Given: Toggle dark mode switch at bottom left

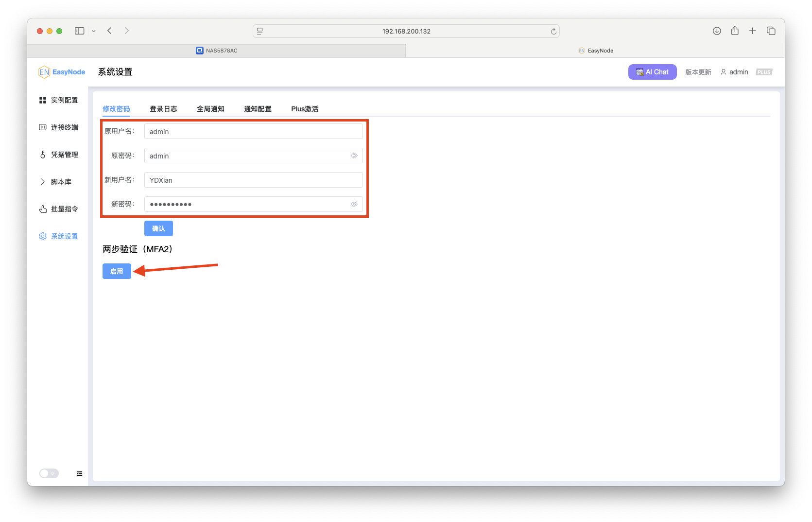Looking at the screenshot, I should (x=49, y=473).
